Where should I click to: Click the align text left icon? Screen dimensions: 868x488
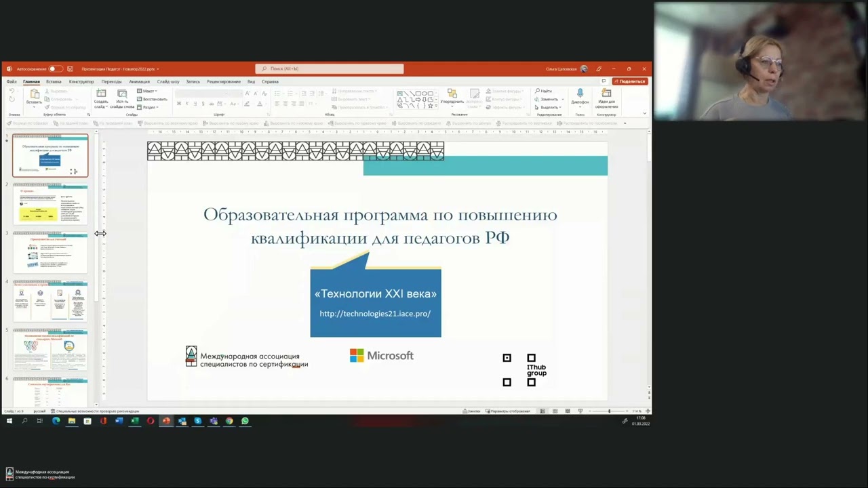point(277,104)
